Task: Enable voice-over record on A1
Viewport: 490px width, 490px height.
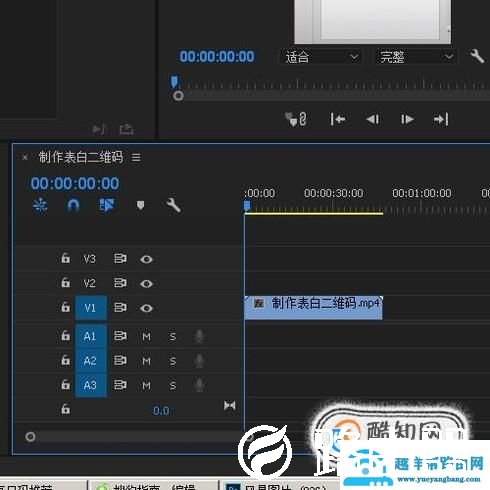Action: 199,336
